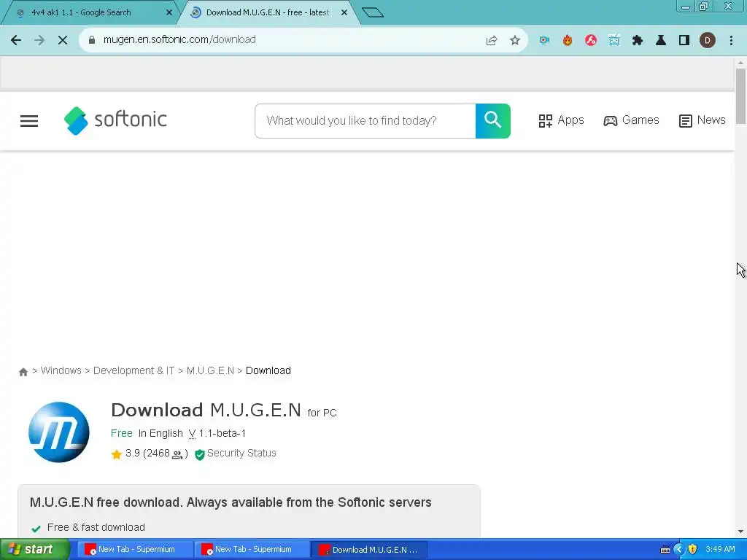Open the Apps section
The image size is (747, 560).
click(561, 120)
